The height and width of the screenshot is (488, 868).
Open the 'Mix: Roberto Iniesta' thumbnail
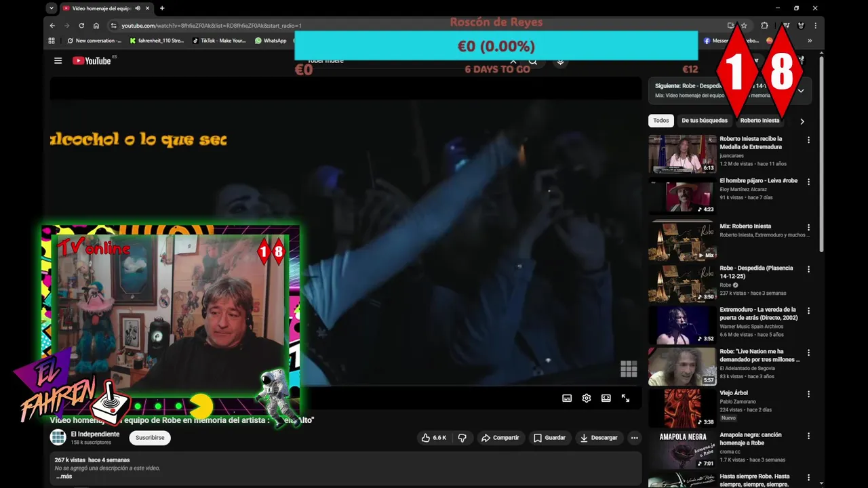click(682, 241)
